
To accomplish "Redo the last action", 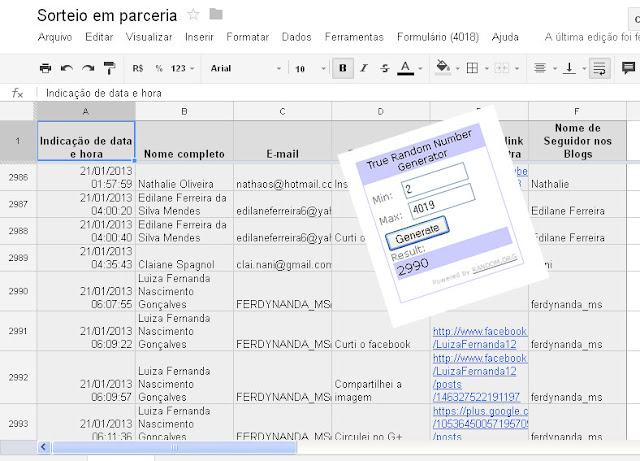I will [88, 68].
